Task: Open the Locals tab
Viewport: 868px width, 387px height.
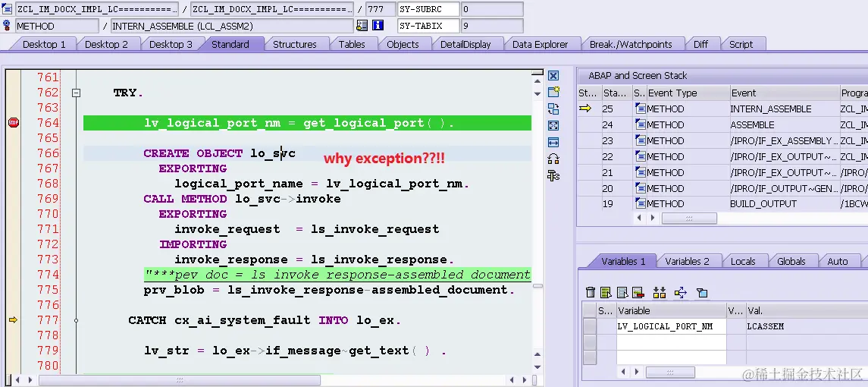Action: (x=743, y=261)
